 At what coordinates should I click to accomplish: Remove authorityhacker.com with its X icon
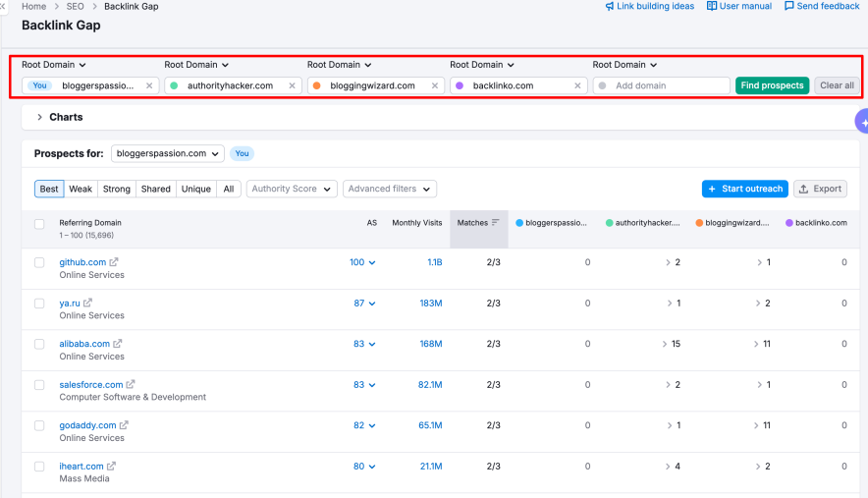tap(292, 85)
